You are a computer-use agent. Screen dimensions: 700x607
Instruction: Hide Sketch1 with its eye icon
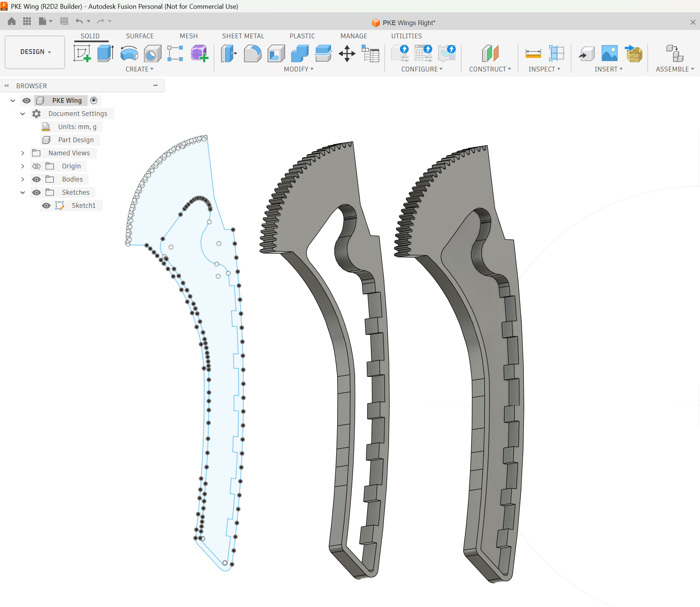(46, 206)
